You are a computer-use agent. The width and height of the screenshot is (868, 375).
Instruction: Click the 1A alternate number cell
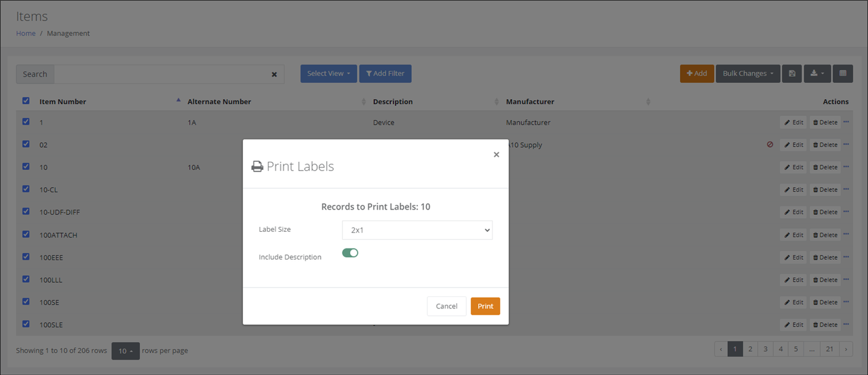[x=192, y=123]
